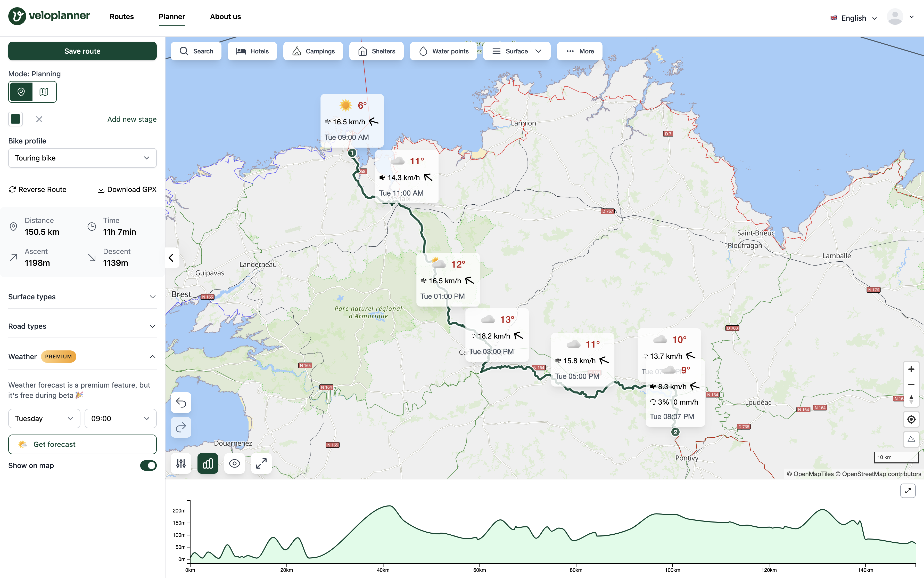
Task: Download the GPX file
Action: point(127,190)
